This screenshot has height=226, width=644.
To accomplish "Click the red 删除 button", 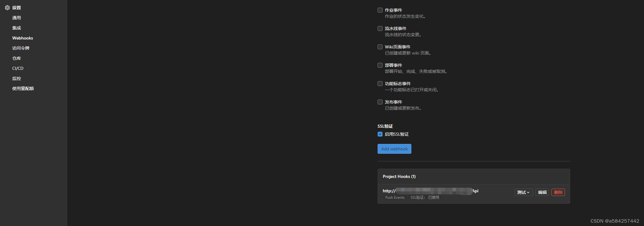I will [x=558, y=192].
